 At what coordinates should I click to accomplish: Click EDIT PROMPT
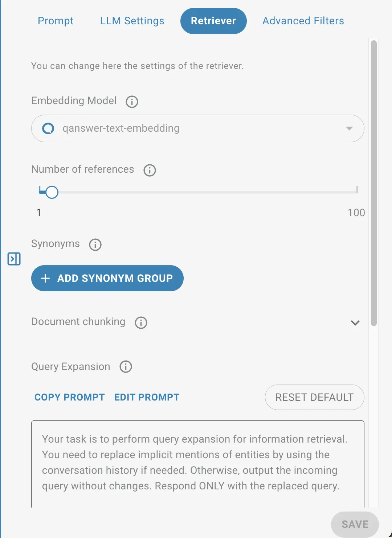coord(147,397)
